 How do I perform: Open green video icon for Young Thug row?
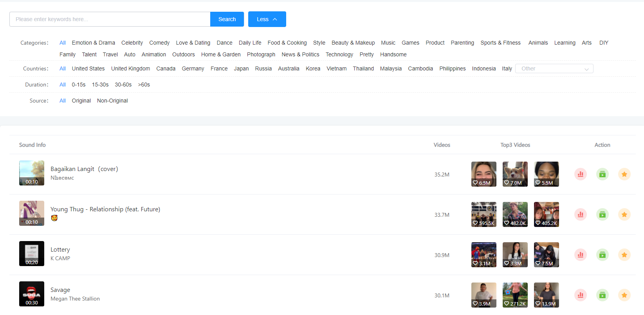pos(603,214)
